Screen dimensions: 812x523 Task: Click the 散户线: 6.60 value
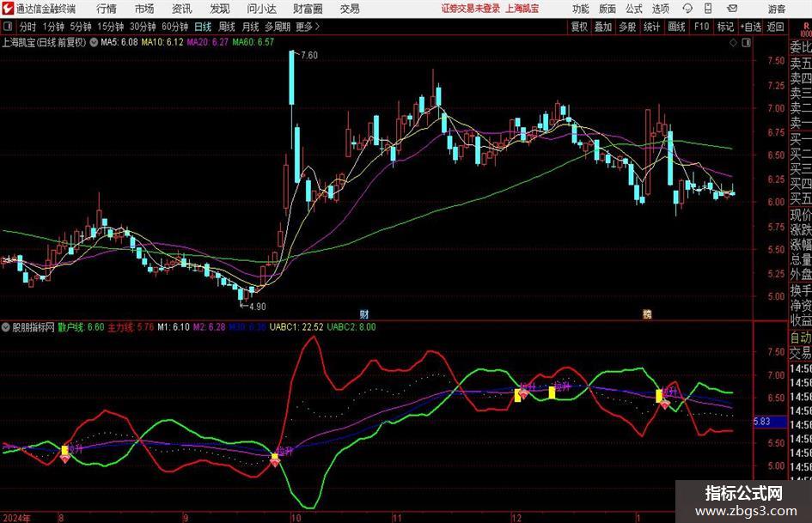click(81, 327)
